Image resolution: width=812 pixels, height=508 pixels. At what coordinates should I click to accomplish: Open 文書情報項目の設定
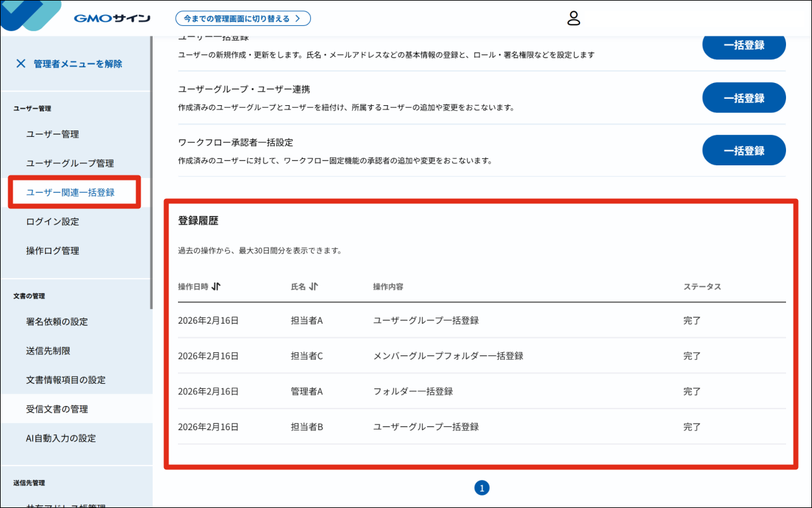(66, 380)
